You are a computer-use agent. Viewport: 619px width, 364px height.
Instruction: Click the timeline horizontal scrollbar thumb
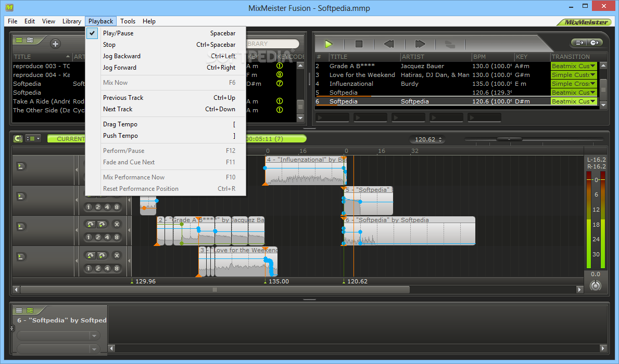pyautogui.click(x=215, y=290)
